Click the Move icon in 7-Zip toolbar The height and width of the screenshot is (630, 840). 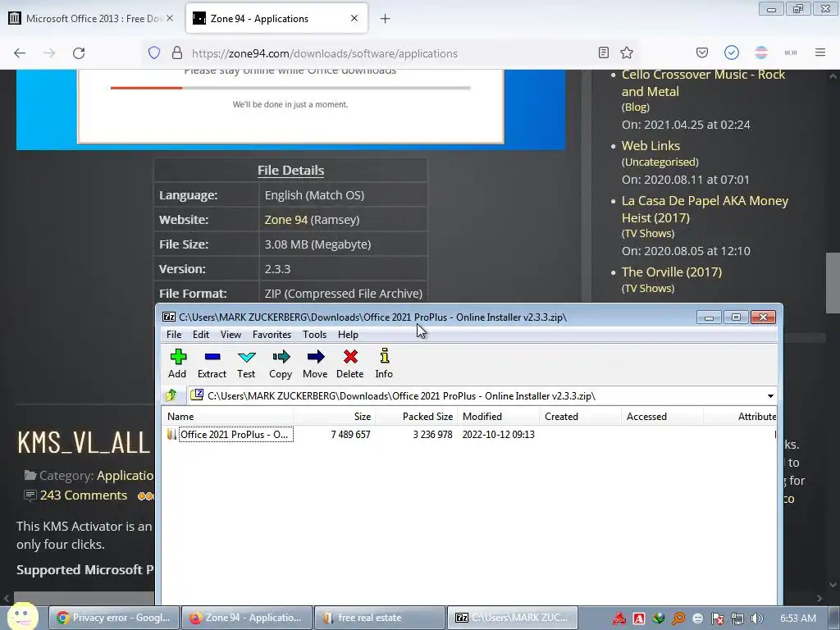316,358
